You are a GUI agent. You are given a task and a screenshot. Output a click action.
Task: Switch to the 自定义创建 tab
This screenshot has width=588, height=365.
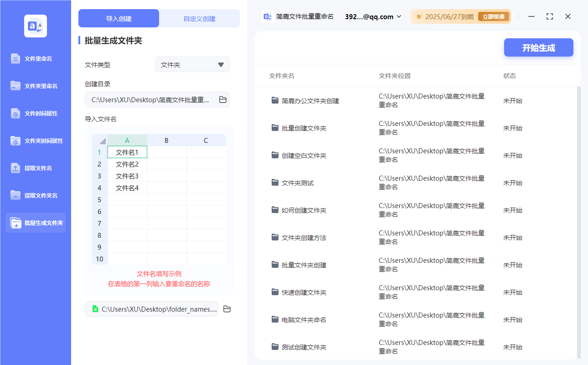pos(200,18)
